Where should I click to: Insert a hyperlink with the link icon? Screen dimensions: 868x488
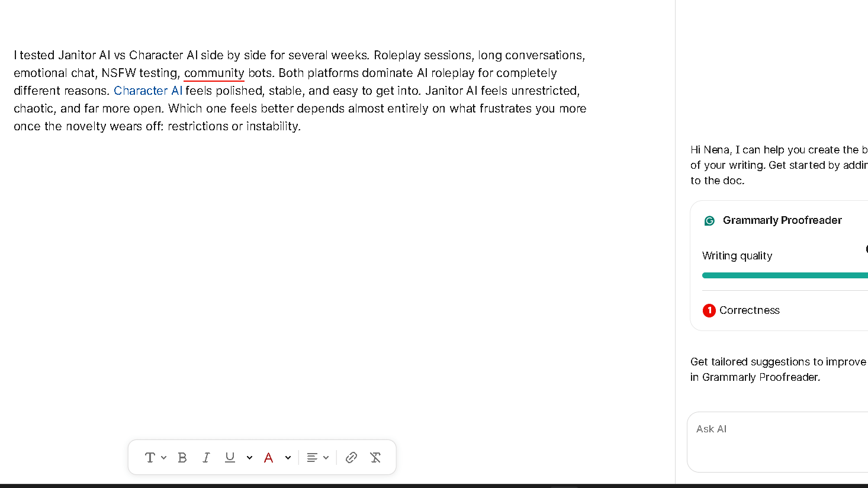click(351, 457)
